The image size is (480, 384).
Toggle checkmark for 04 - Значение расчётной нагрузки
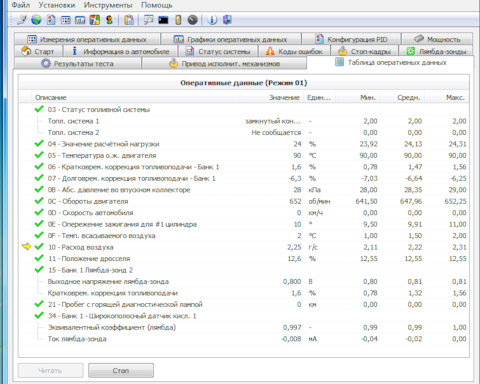(x=39, y=143)
